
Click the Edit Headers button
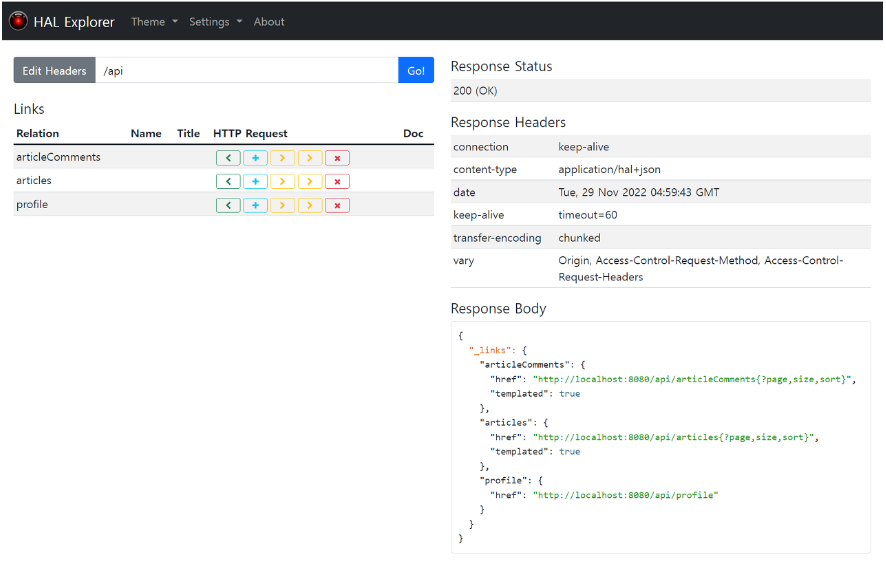54,71
